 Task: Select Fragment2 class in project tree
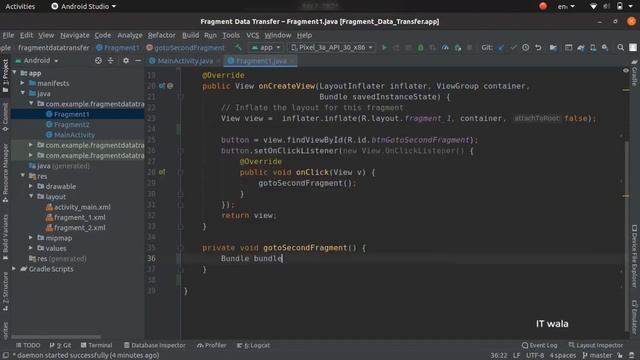[x=71, y=124]
